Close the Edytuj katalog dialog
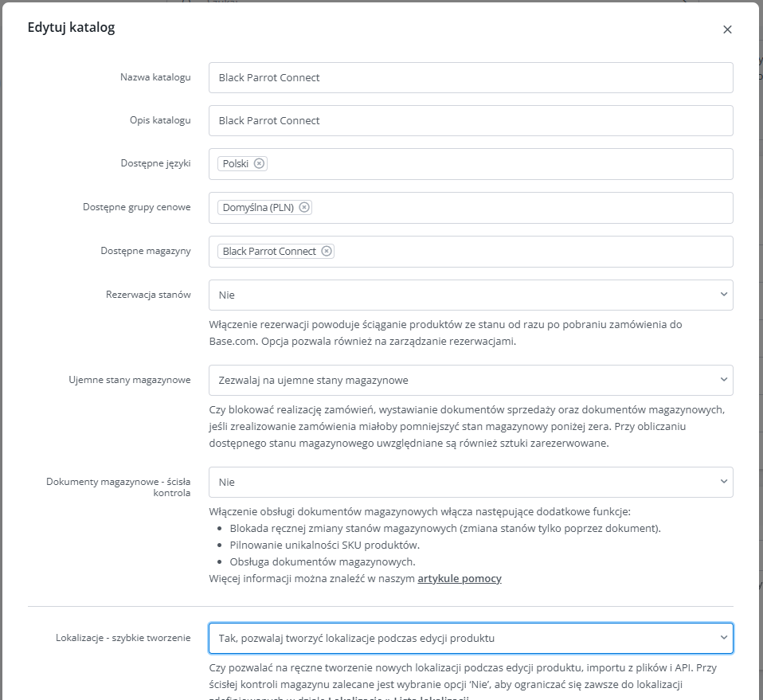Image resolution: width=763 pixels, height=700 pixels. pyautogui.click(x=727, y=29)
